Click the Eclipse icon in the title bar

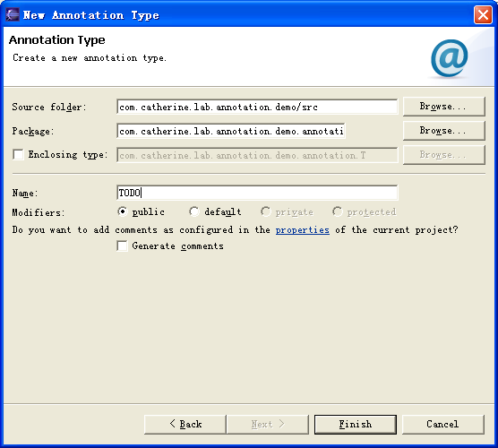pyautogui.click(x=13, y=14)
